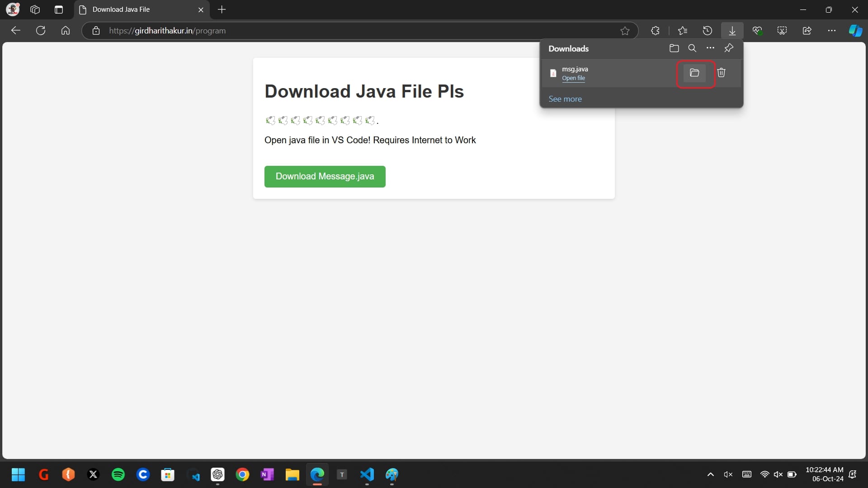Open browser Extensions icon
The image size is (868, 488).
pyautogui.click(x=655, y=31)
